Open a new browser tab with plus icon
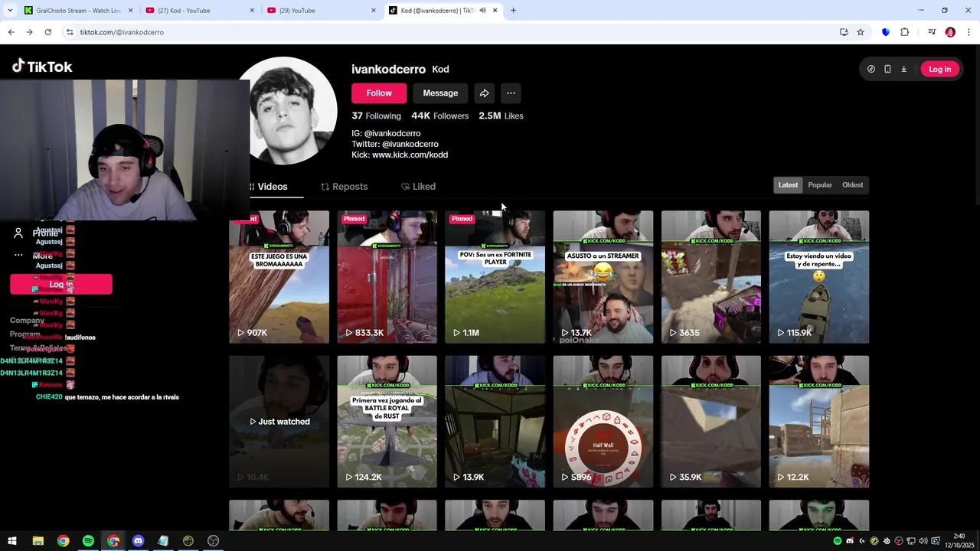Viewport: 980px width, 551px height. tap(513, 11)
